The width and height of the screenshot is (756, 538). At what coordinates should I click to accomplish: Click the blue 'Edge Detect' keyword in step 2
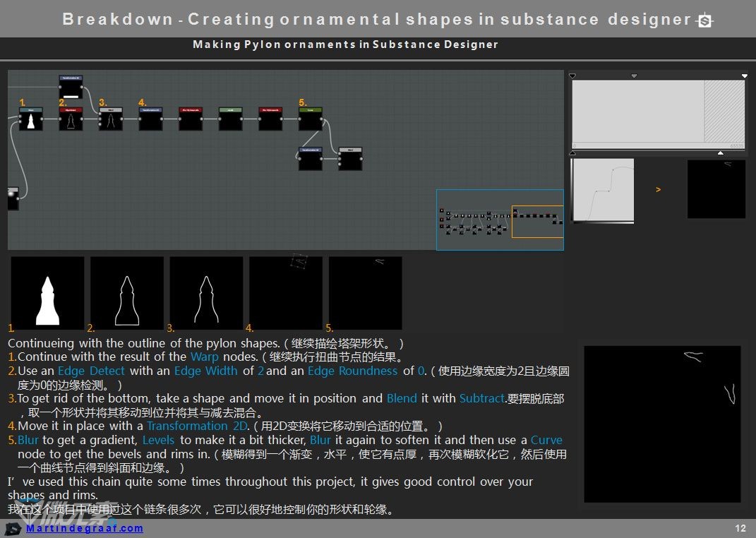click(x=91, y=371)
